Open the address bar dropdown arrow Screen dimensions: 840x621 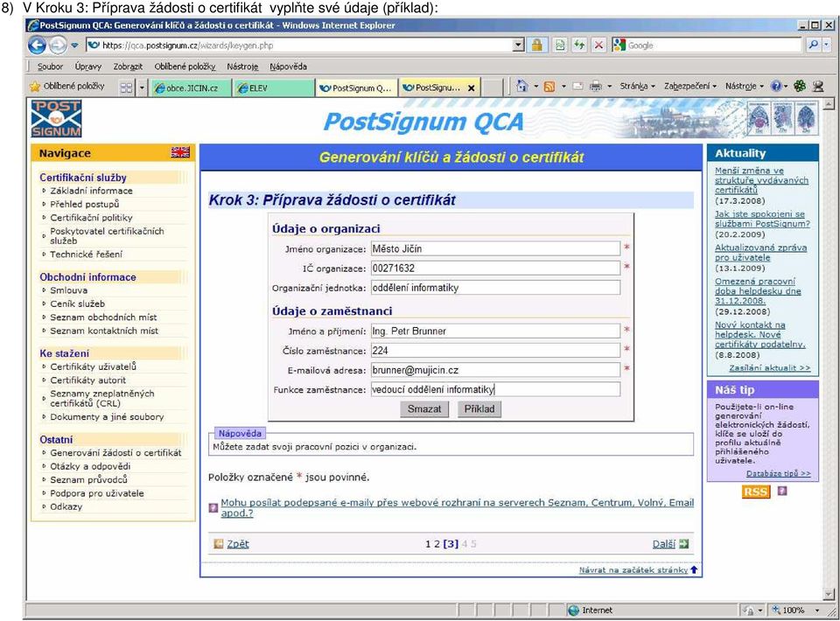(x=519, y=45)
